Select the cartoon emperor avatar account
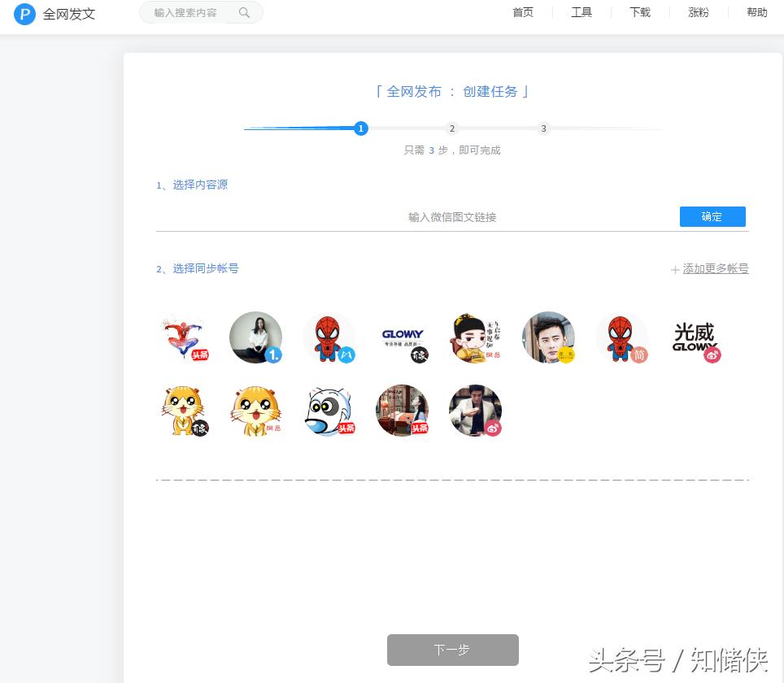 (476, 337)
